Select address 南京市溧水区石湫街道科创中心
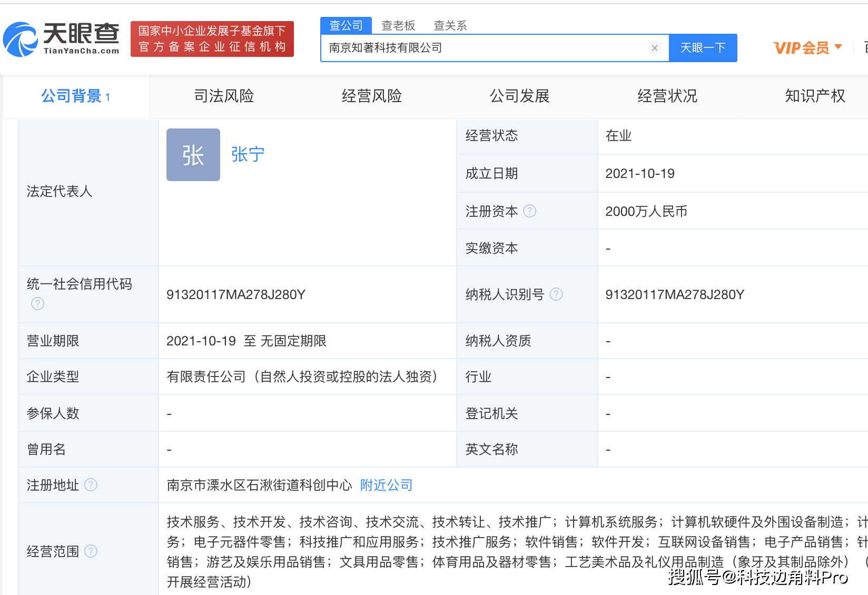The height and width of the screenshot is (595, 868). click(x=259, y=485)
